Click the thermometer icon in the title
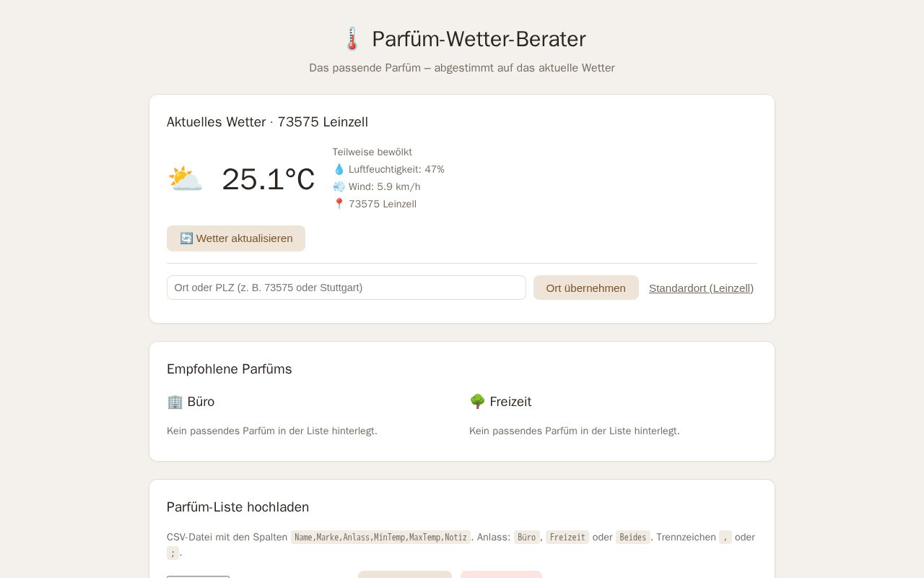 point(352,39)
